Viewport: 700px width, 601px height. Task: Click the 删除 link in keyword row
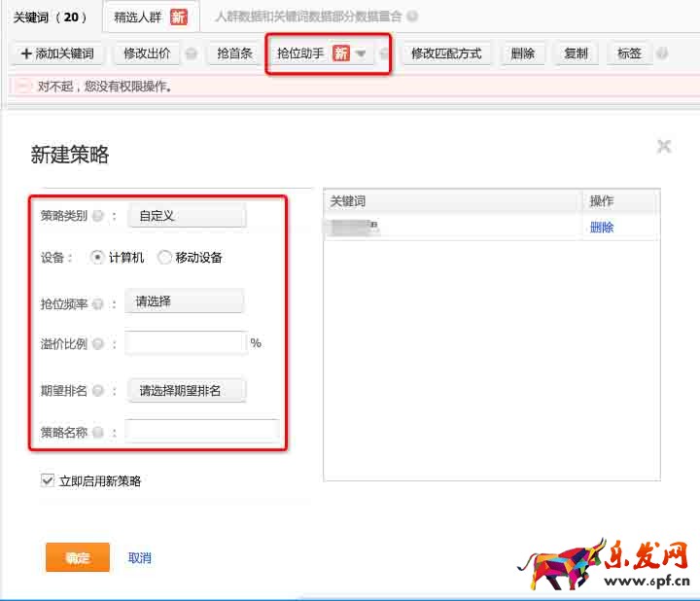coord(602,228)
